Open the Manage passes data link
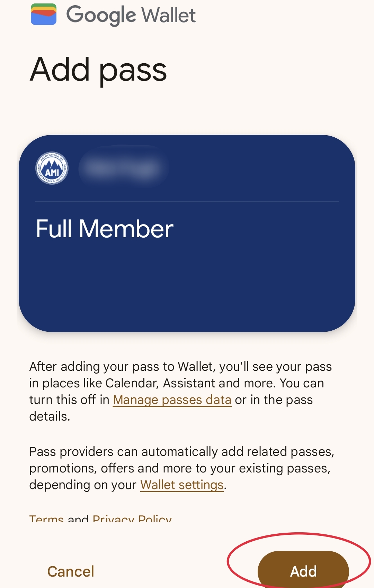The width and height of the screenshot is (374, 588). coord(172,400)
